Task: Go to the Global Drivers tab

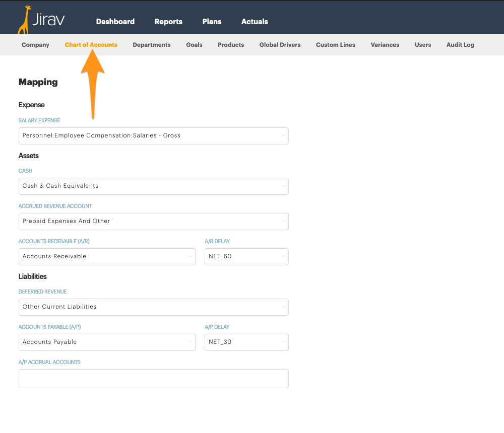Action: point(280,45)
